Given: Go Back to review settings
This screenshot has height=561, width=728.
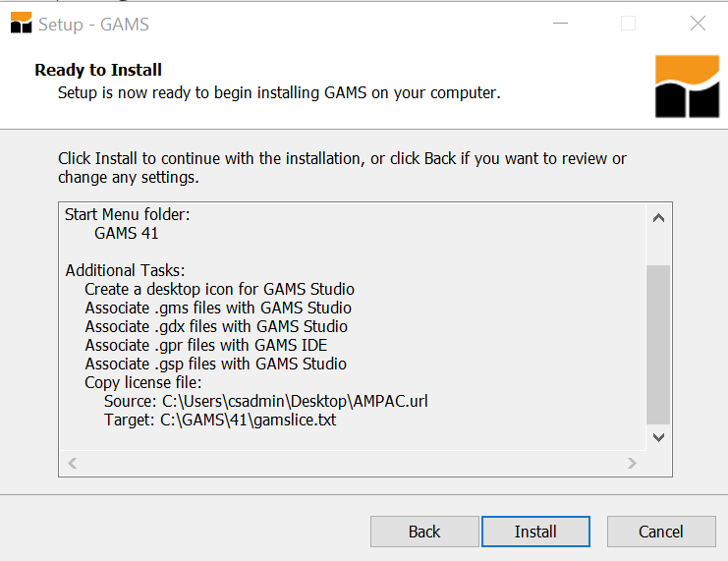Looking at the screenshot, I should pos(424,532).
